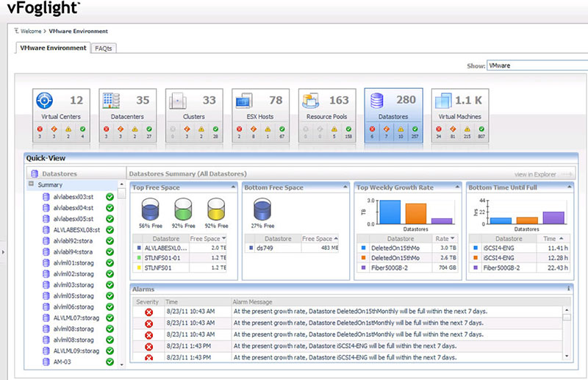Collapse the Top Free Space panel

[233, 187]
